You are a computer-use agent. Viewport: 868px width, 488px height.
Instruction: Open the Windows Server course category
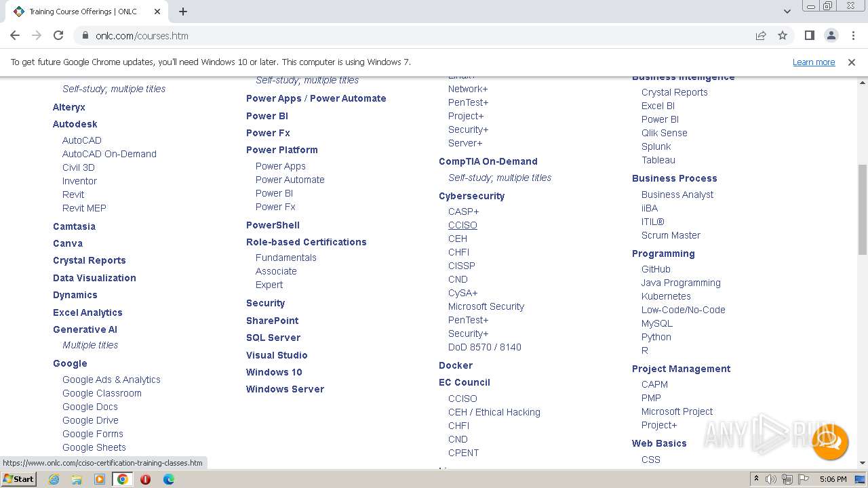(x=285, y=389)
